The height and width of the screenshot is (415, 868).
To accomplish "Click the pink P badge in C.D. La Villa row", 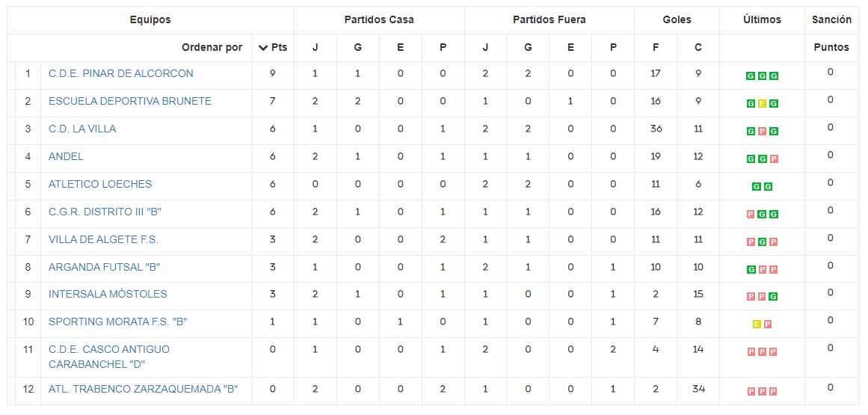I will pyautogui.click(x=762, y=132).
